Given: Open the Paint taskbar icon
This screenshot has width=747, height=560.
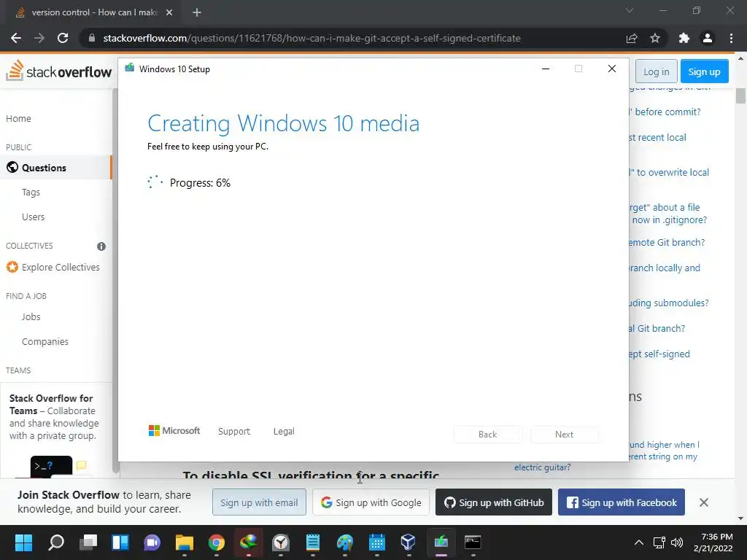Looking at the screenshot, I should [x=344, y=542].
